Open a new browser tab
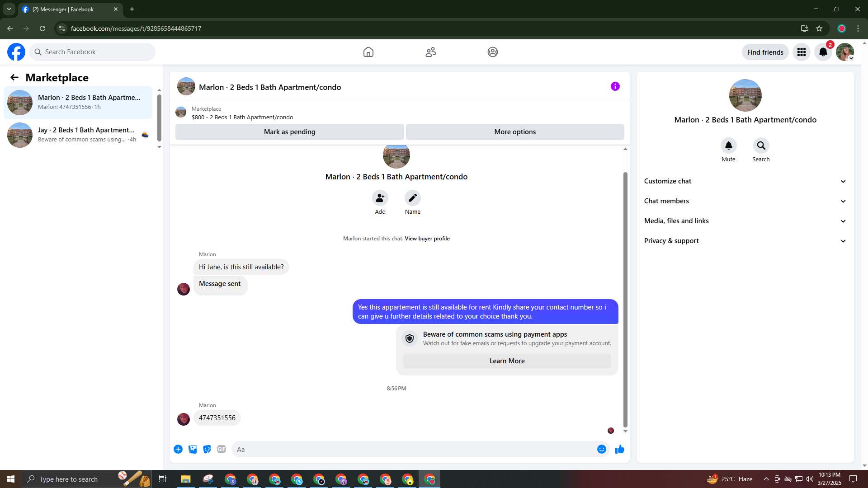The image size is (868, 488). [x=132, y=9]
